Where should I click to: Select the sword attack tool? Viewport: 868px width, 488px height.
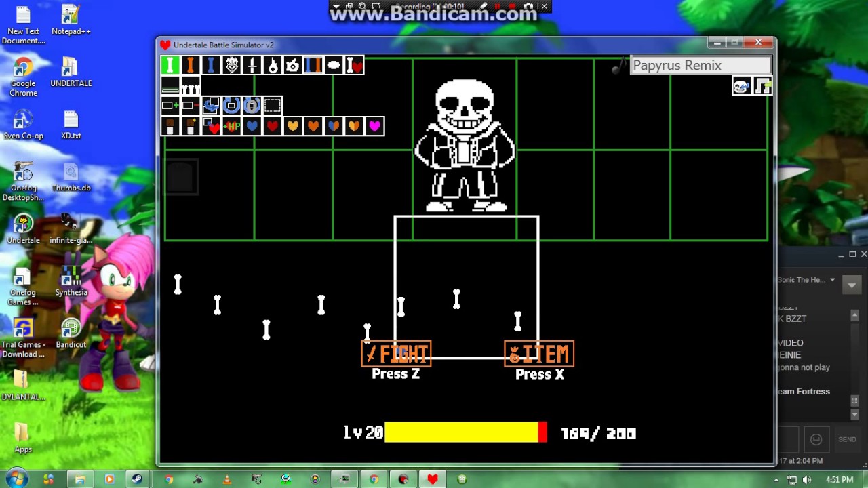pyautogui.click(x=252, y=65)
